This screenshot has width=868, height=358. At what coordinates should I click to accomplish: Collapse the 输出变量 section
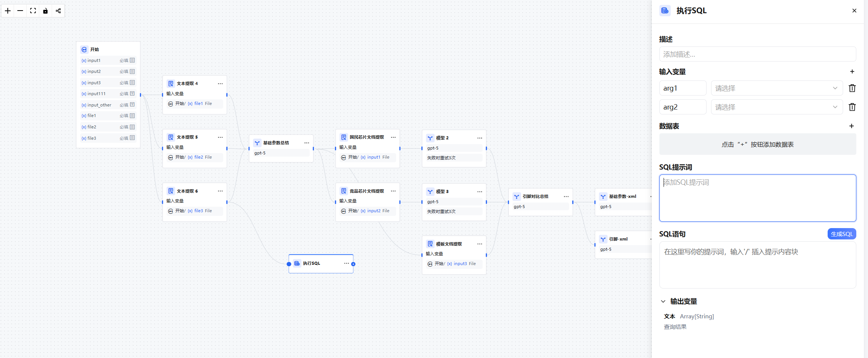coord(663,301)
